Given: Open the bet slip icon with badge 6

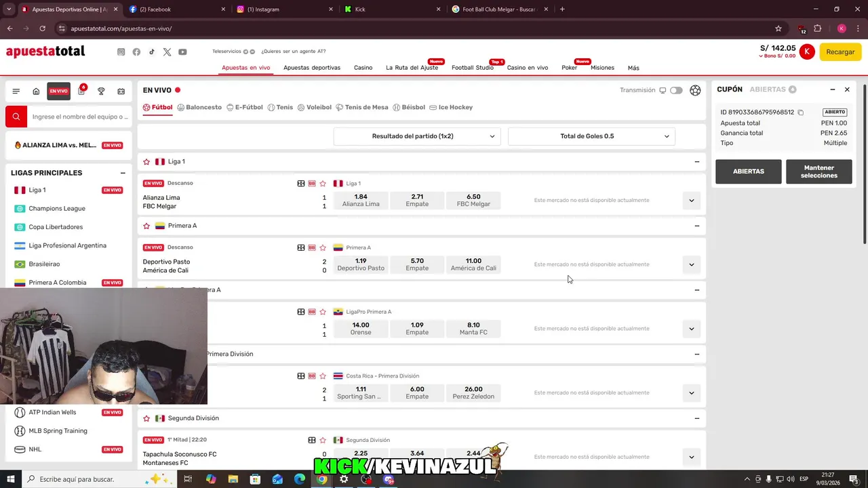Looking at the screenshot, I should [81, 91].
